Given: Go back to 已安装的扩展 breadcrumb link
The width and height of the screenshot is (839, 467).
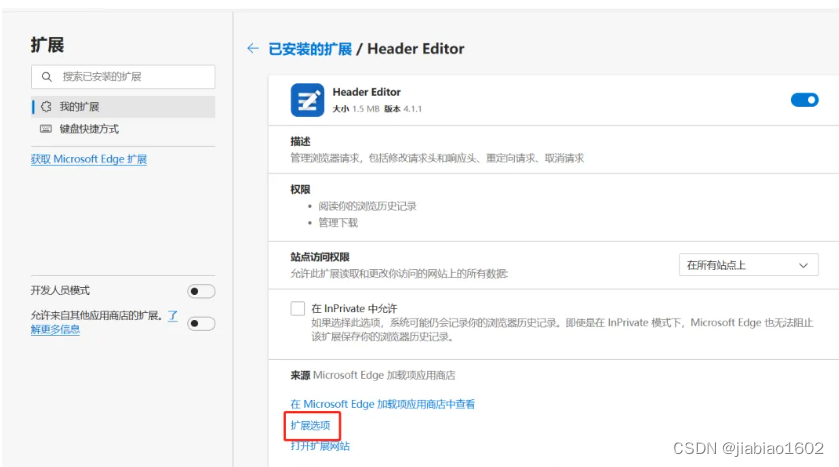Looking at the screenshot, I should point(310,49).
